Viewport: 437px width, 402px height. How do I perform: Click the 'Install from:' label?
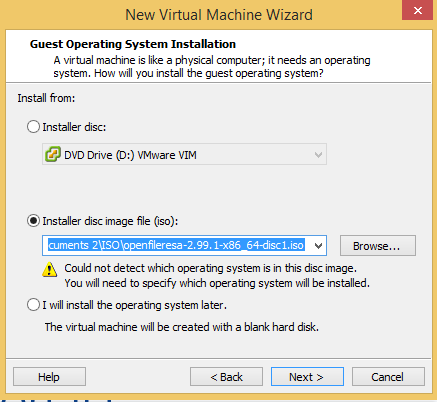click(46, 98)
